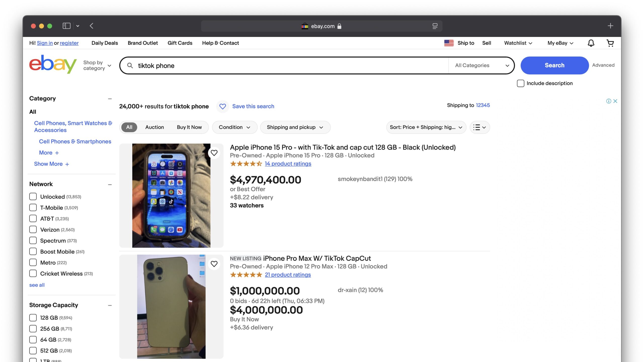
Task: Open the shopping cart
Action: [x=610, y=43]
